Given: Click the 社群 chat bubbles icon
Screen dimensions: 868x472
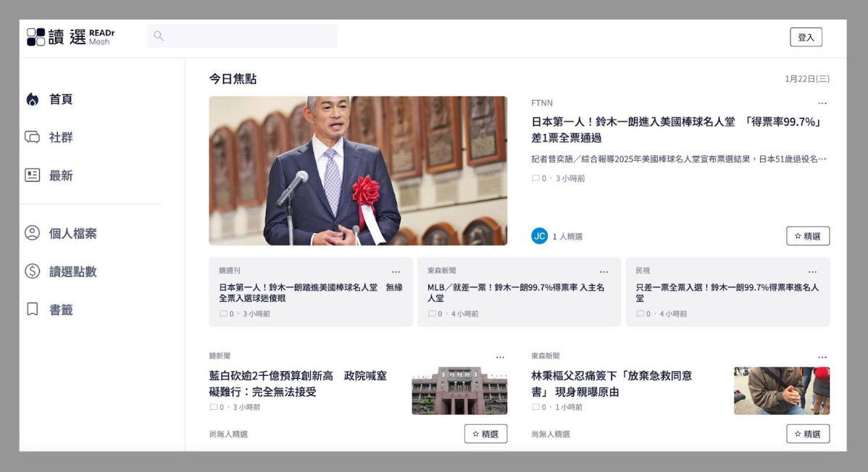Looking at the screenshot, I should point(32,138).
